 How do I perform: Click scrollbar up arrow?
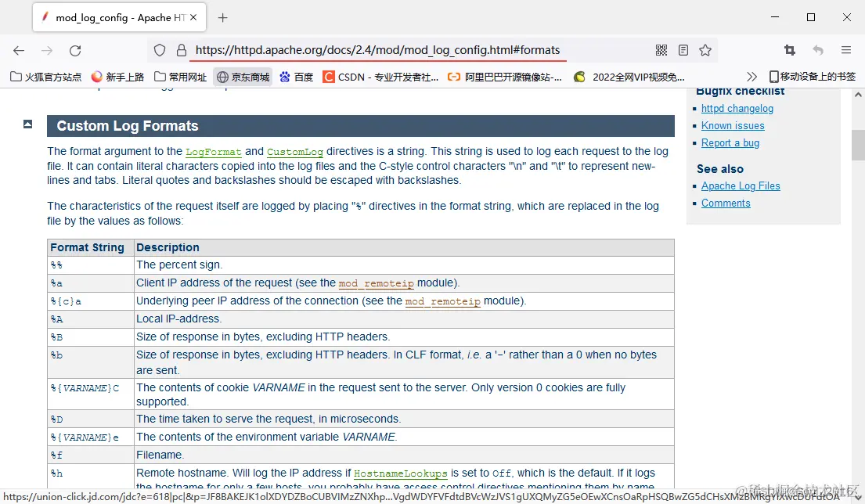click(x=858, y=95)
